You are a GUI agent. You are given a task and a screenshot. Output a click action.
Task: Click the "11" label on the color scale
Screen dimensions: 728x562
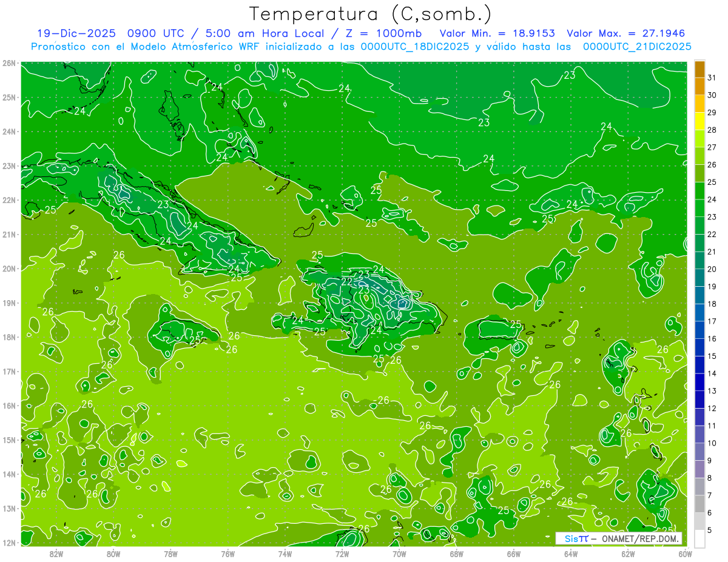pos(712,426)
